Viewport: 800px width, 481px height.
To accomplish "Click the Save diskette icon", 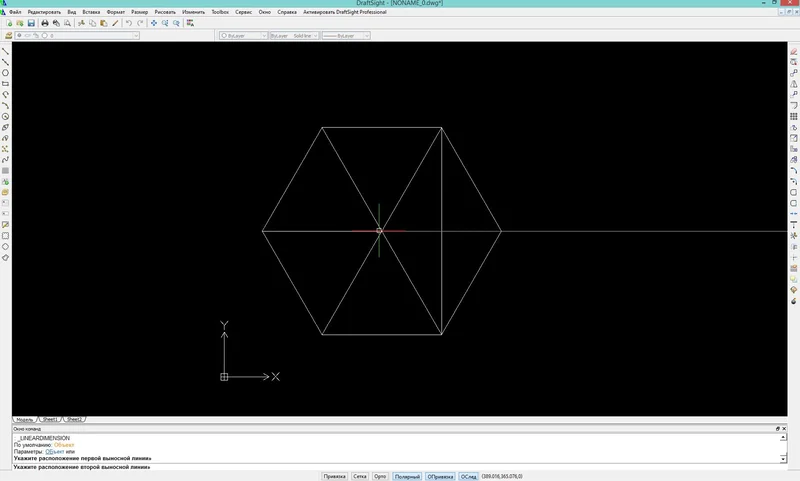I will coord(31,23).
